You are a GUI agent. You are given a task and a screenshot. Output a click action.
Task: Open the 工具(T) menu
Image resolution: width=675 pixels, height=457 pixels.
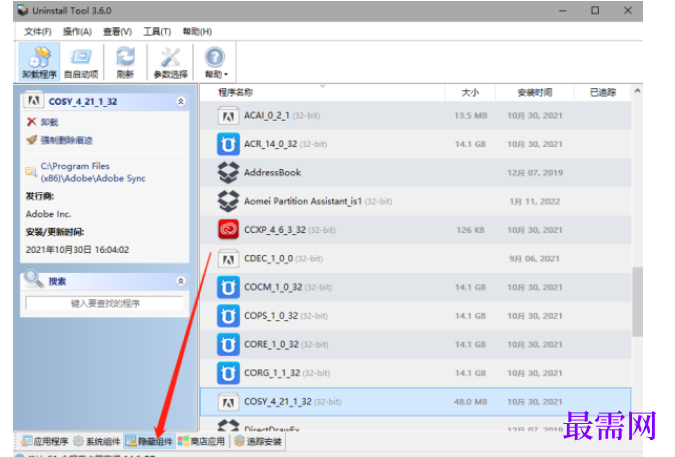click(157, 31)
